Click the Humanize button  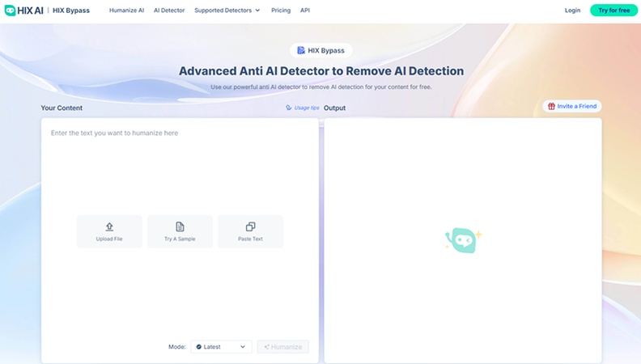[x=283, y=347]
